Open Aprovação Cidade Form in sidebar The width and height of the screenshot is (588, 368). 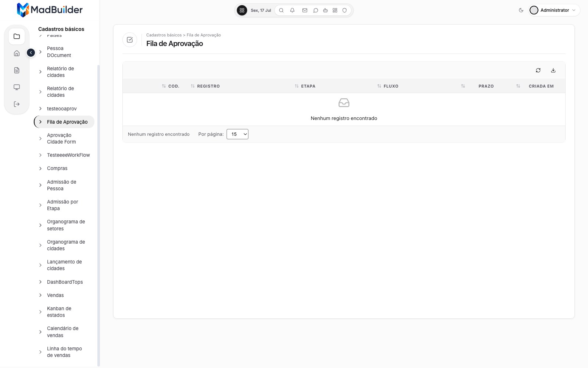pyautogui.click(x=64, y=138)
